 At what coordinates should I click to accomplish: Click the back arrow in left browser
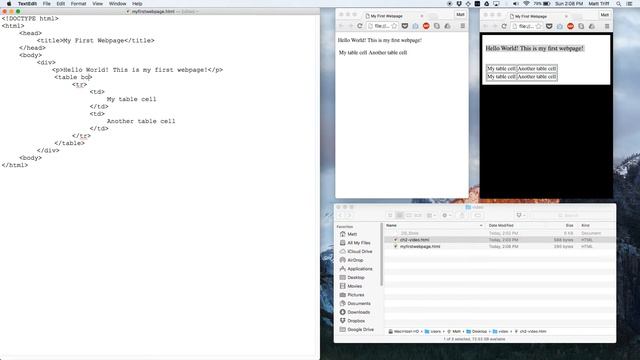(x=341, y=26)
